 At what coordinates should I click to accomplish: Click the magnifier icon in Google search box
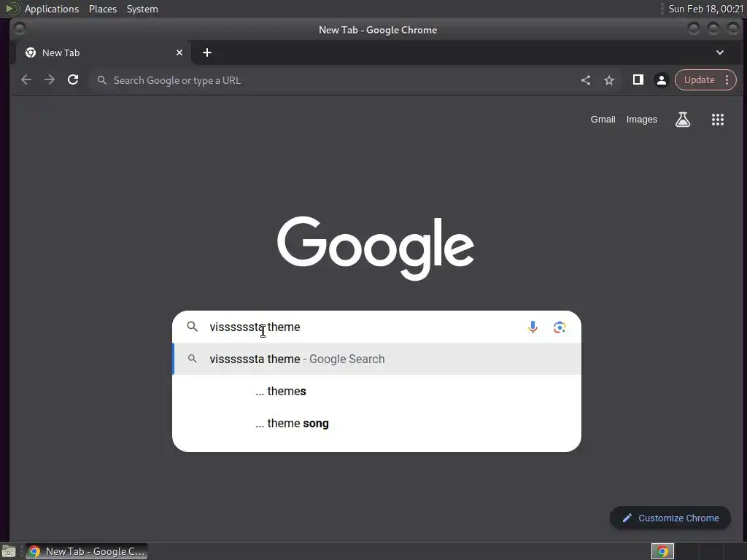[x=192, y=327]
